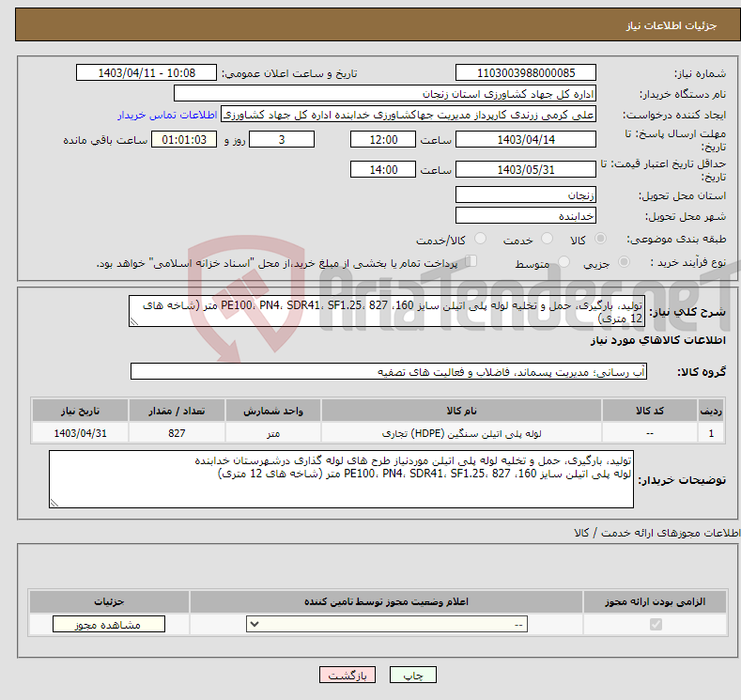Click the buyer organization name field
Image resolution: width=741 pixels, height=700 pixels.
tap(385, 94)
